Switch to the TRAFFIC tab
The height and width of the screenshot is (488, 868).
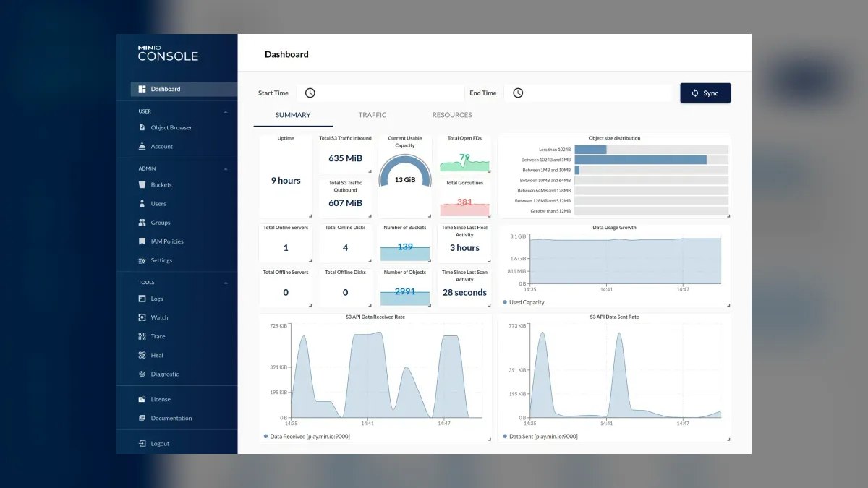point(373,115)
